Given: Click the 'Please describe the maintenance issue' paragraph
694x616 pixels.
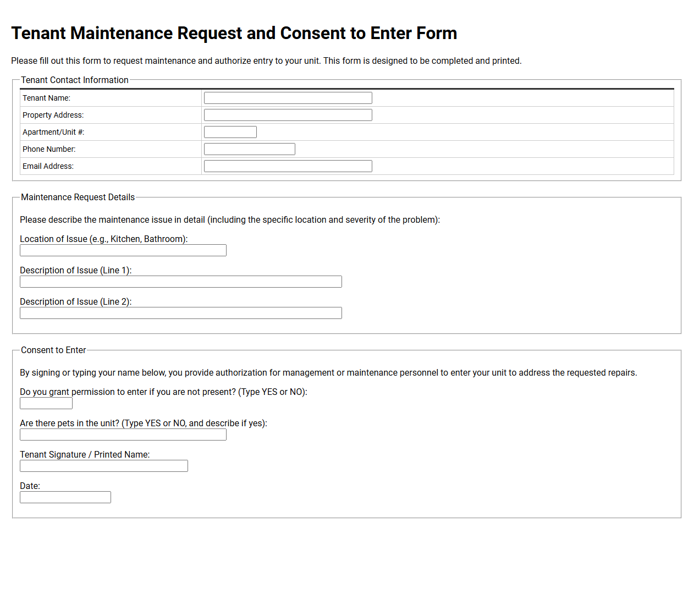Looking at the screenshot, I should (x=230, y=219).
